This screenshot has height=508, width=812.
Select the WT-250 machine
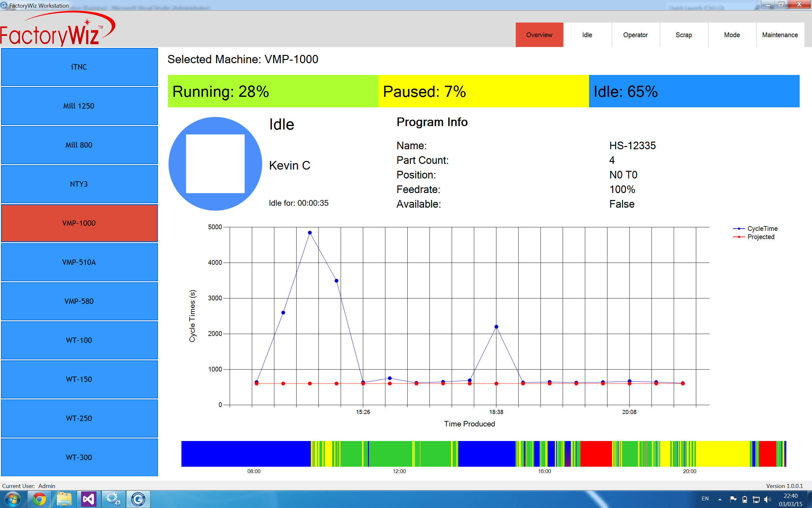[x=79, y=418]
